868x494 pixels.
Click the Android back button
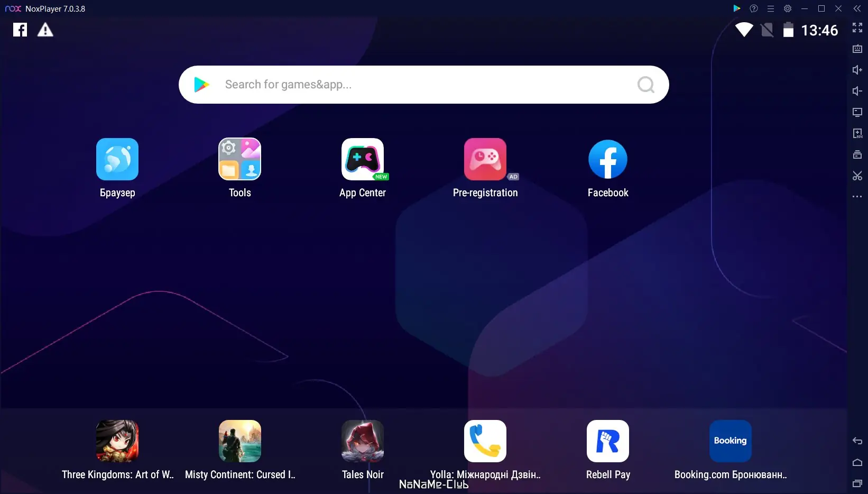point(857,441)
